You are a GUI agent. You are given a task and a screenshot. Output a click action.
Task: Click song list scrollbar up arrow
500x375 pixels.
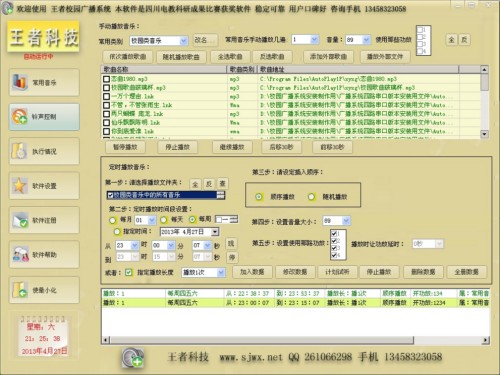coord(484,69)
